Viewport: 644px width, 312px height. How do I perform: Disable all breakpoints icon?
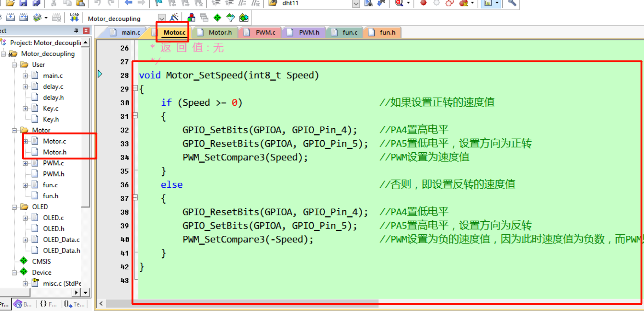pos(450,3)
